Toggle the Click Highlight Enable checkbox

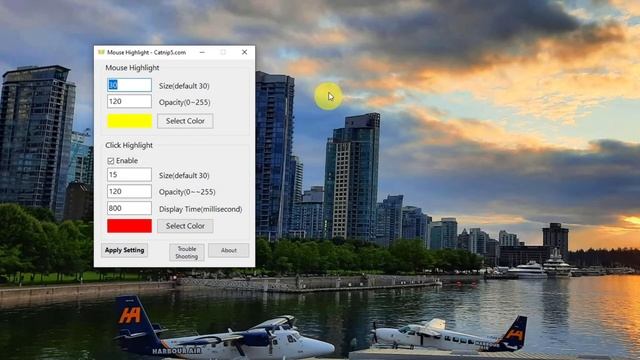tap(111, 161)
